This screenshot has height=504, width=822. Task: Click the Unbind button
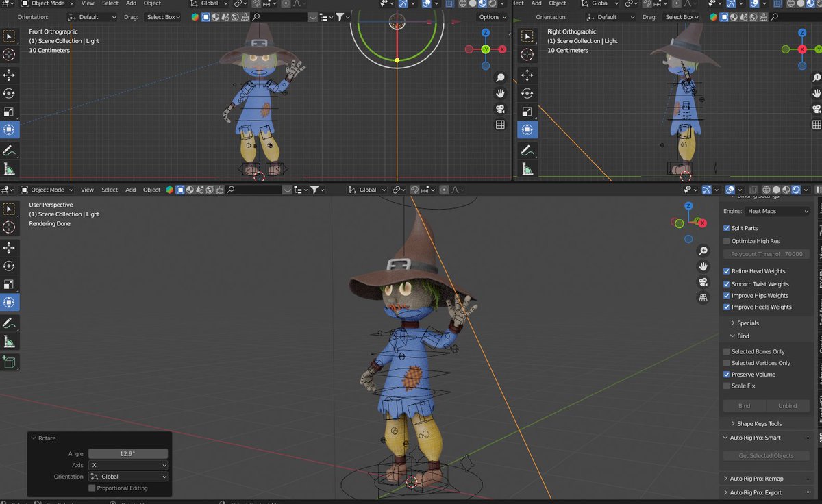click(788, 406)
